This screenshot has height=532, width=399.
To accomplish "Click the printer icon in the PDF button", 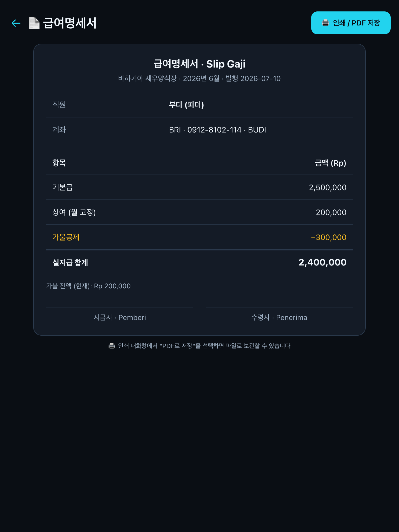I will tap(325, 23).
